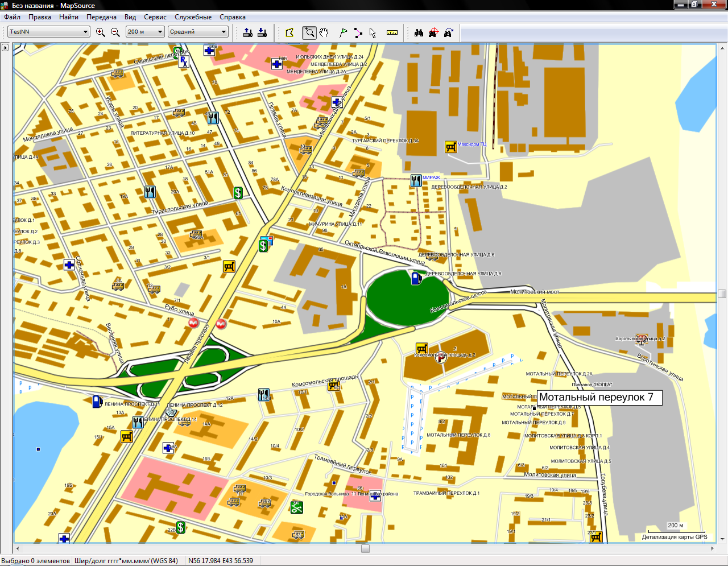
Task: Click the Максидом ТЦ label on map
Action: [471, 144]
